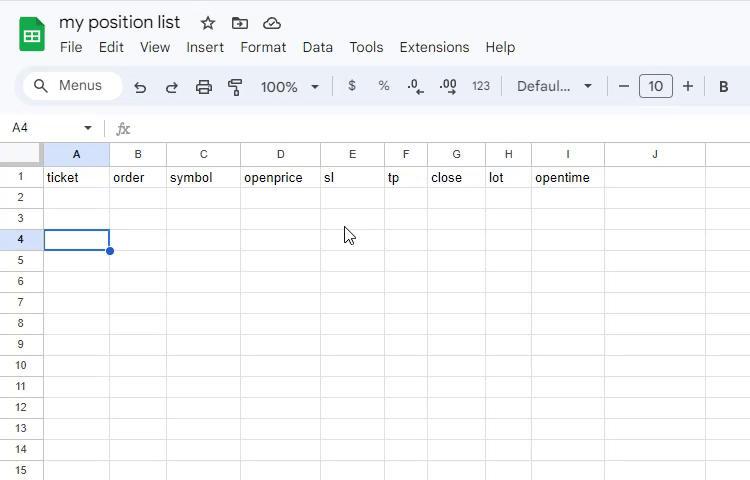Activate the paint format roller

[x=235, y=87]
